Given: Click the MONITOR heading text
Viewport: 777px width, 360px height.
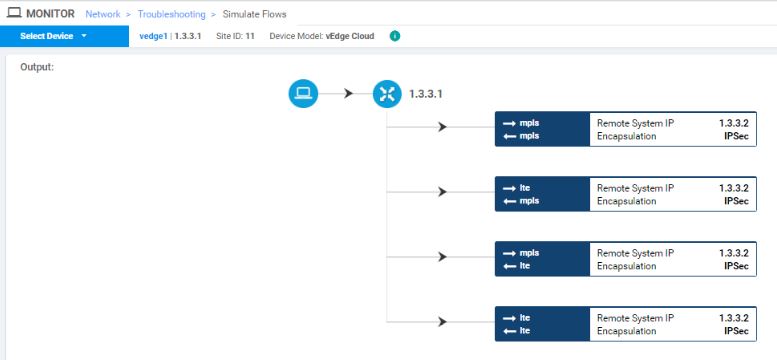Looking at the screenshot, I should [51, 14].
